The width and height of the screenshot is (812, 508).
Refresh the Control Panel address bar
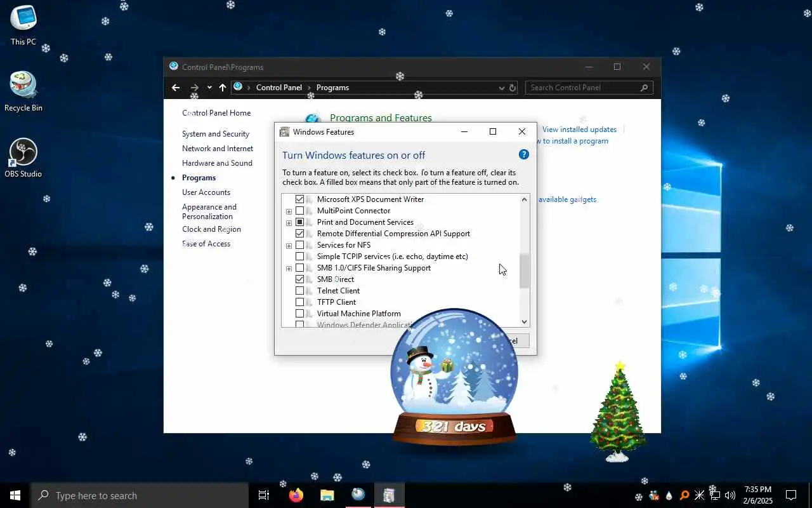(x=513, y=88)
